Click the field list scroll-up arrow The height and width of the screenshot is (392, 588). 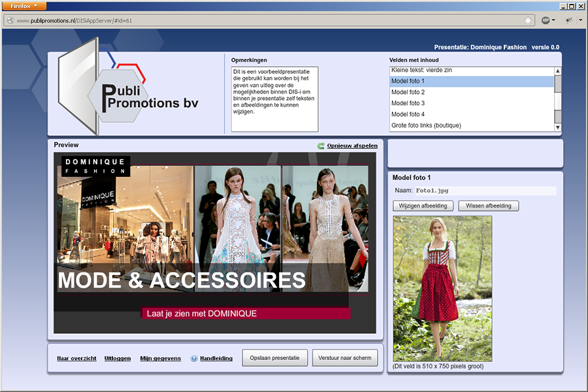pos(558,71)
